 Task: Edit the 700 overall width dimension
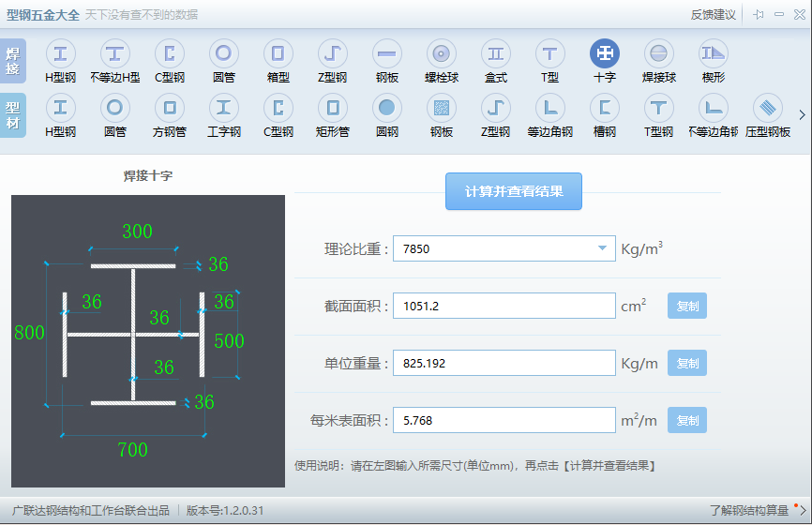point(132,449)
